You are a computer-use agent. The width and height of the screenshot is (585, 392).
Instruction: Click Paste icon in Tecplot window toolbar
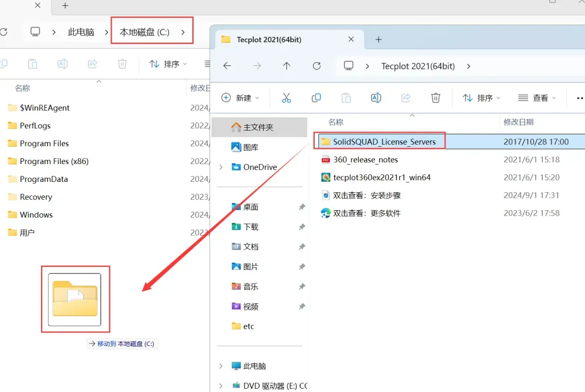tap(346, 98)
